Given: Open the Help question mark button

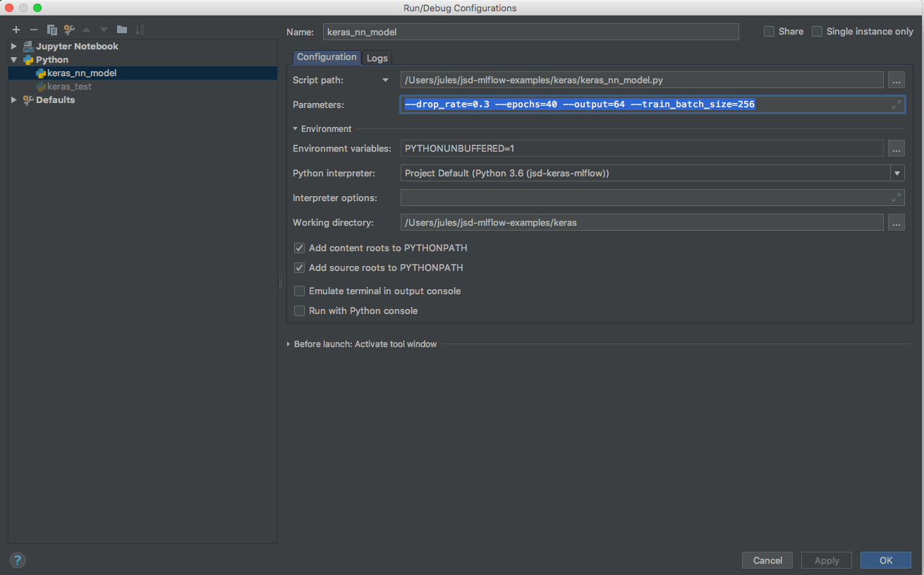Looking at the screenshot, I should tap(18, 560).
